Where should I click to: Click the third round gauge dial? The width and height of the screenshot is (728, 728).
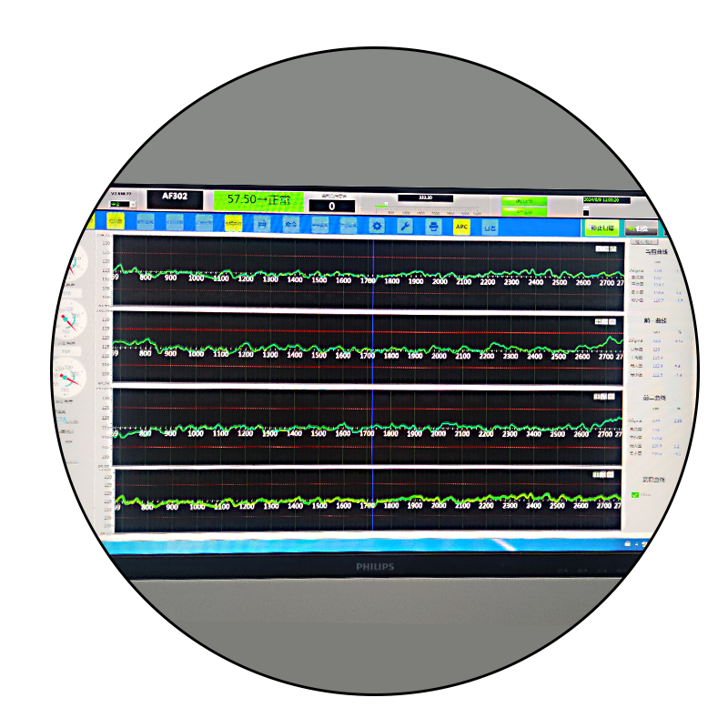(x=70, y=375)
